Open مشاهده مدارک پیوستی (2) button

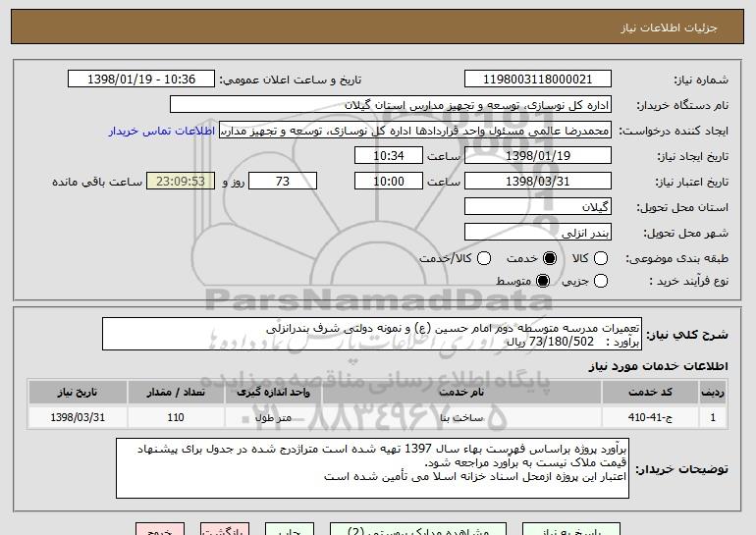[x=418, y=529]
